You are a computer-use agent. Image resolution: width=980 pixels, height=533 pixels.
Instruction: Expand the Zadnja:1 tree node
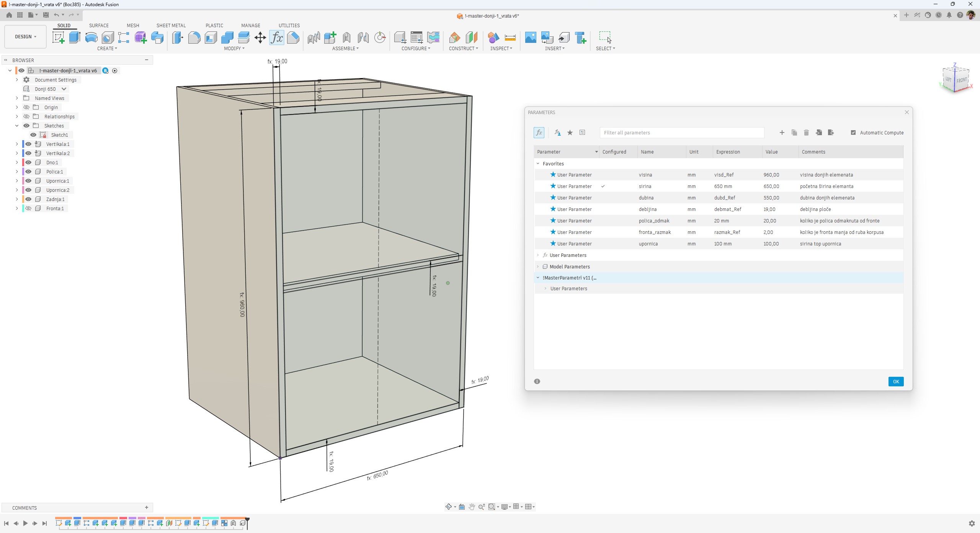17,199
